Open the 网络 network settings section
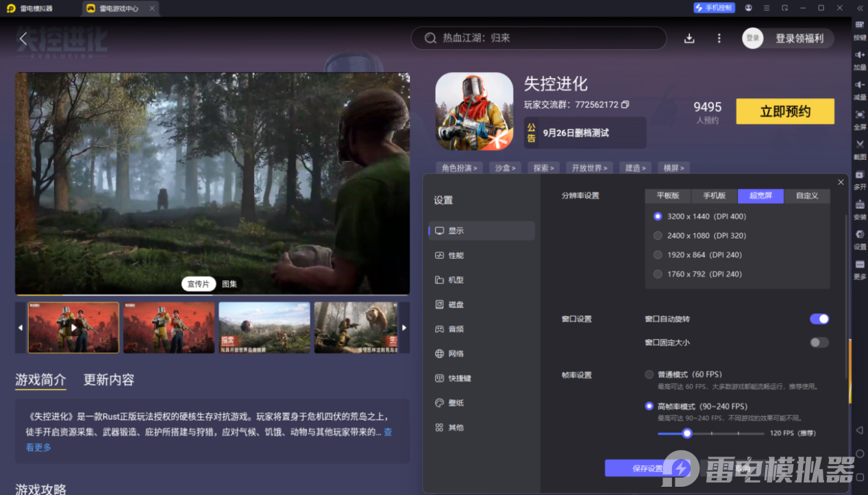The width and height of the screenshot is (868, 495). point(457,353)
